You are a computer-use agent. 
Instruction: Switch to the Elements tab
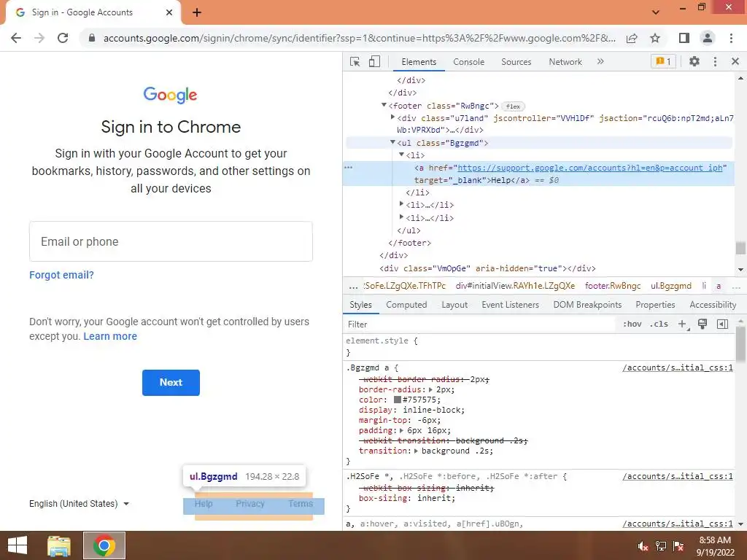[x=419, y=62]
